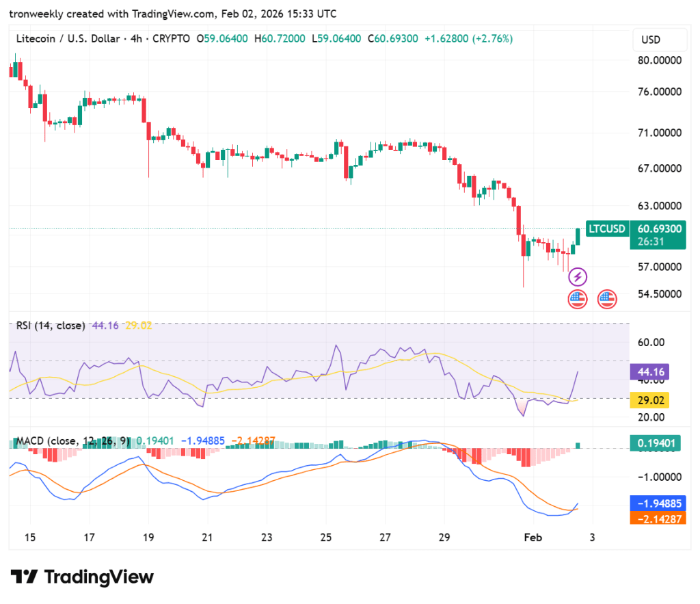Viewport: 700px width, 604px height.
Task: Click the MACD legend value -2.14287
Action: (x=253, y=441)
